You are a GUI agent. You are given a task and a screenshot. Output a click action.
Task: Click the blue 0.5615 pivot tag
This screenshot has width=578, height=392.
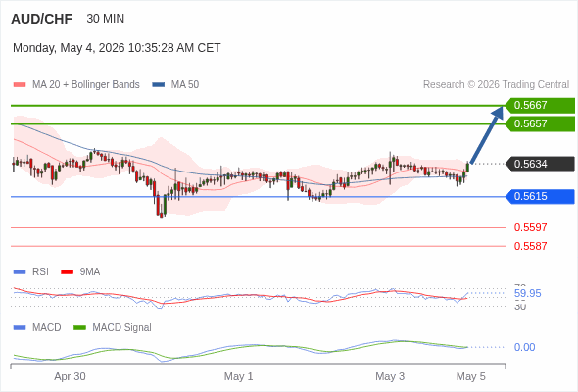[540, 197]
